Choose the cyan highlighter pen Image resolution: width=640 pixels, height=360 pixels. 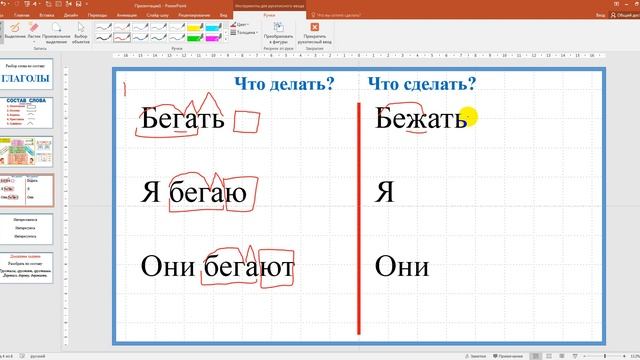[x=213, y=27]
